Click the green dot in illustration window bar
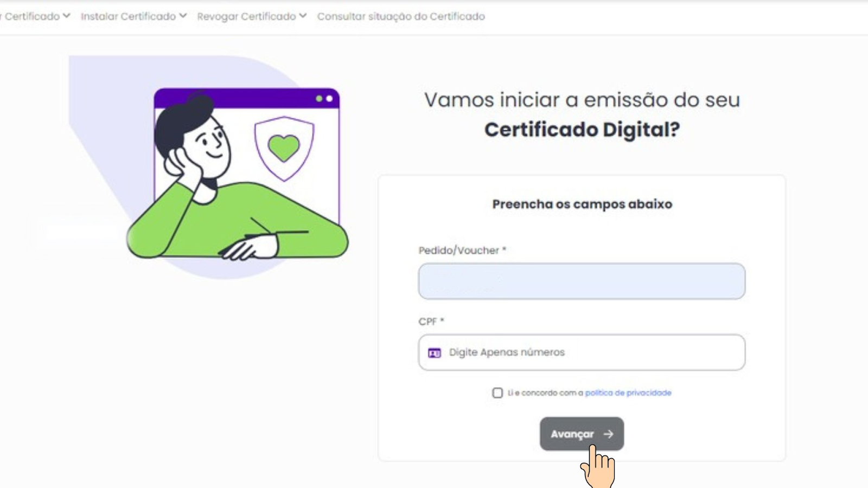This screenshot has width=868, height=488. (x=319, y=99)
